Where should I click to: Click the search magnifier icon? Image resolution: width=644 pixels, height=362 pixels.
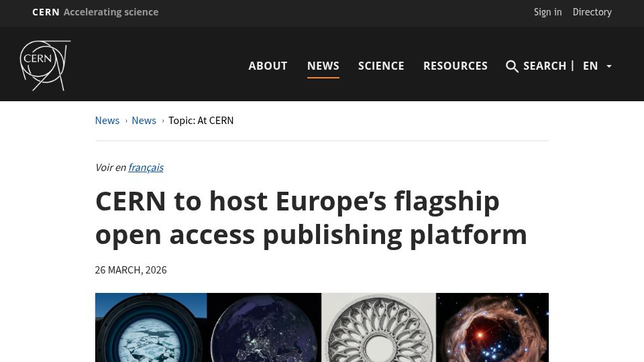tap(512, 66)
